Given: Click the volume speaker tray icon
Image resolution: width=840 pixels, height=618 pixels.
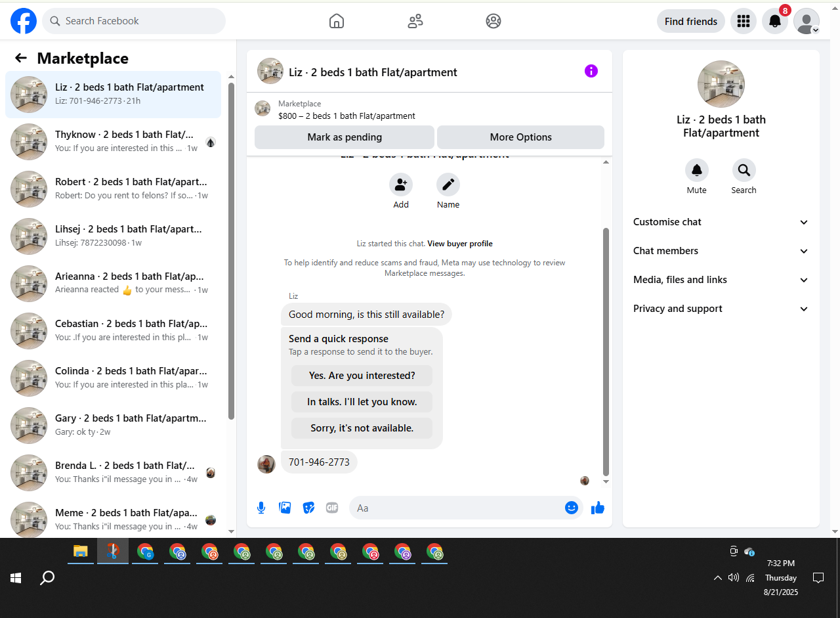Looking at the screenshot, I should (734, 578).
